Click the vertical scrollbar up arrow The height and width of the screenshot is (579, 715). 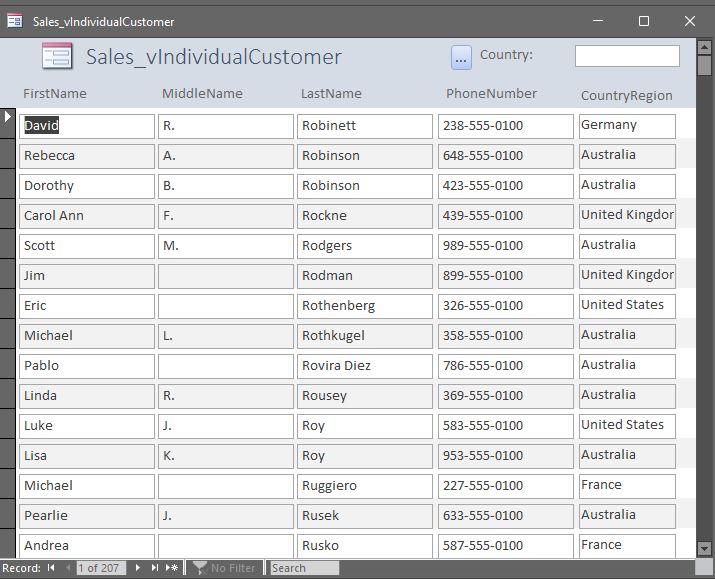click(705, 47)
